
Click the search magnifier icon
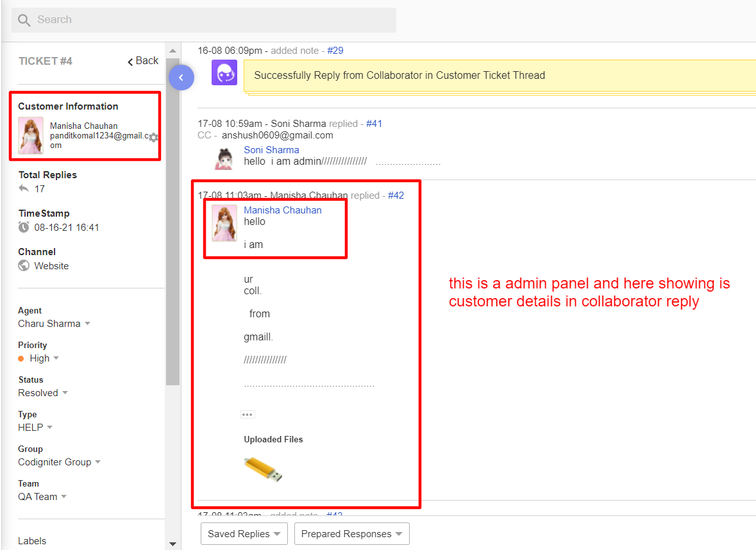click(x=24, y=21)
